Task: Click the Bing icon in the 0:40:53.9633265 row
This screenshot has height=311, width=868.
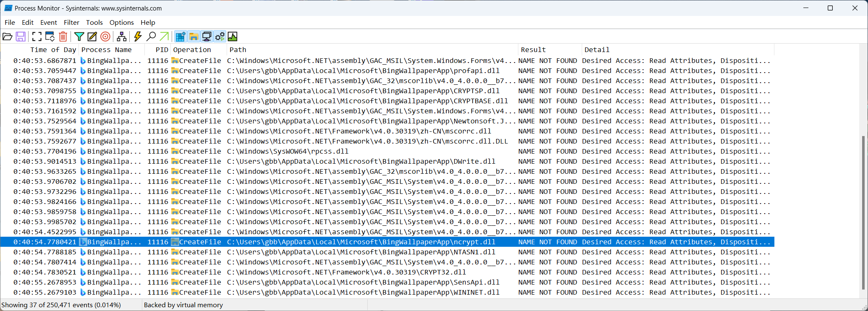Action: point(83,171)
